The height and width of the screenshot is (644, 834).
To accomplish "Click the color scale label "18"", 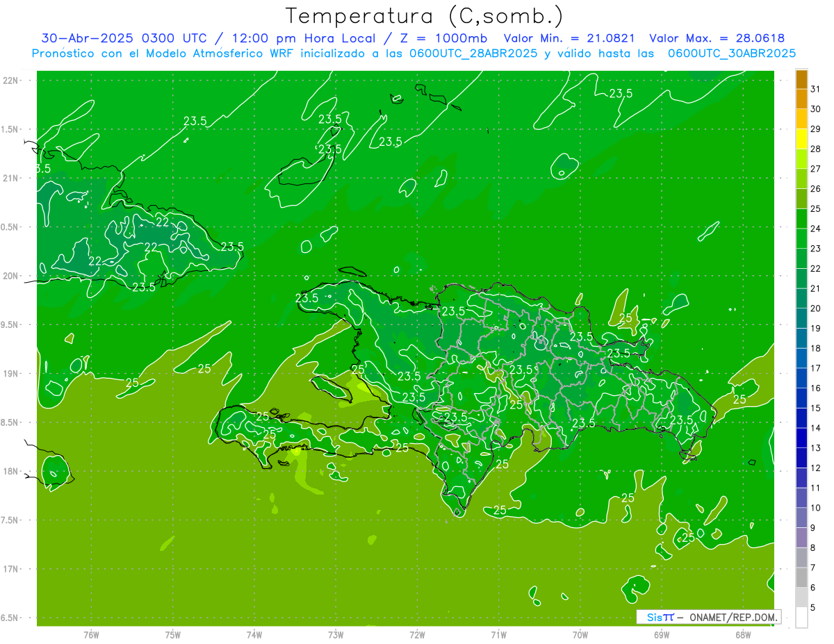I will click(x=816, y=348).
